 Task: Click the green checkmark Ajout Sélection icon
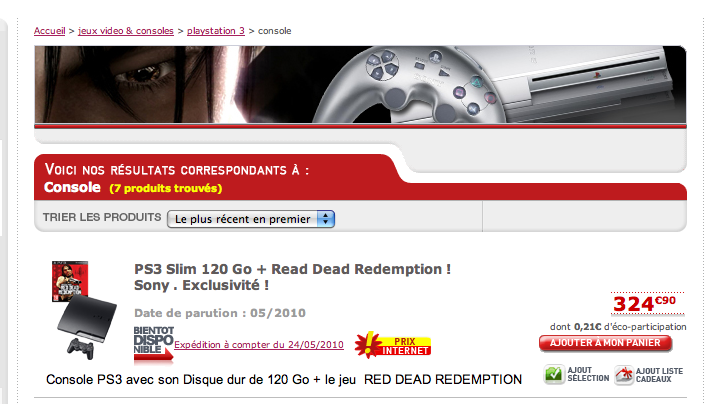point(554,374)
